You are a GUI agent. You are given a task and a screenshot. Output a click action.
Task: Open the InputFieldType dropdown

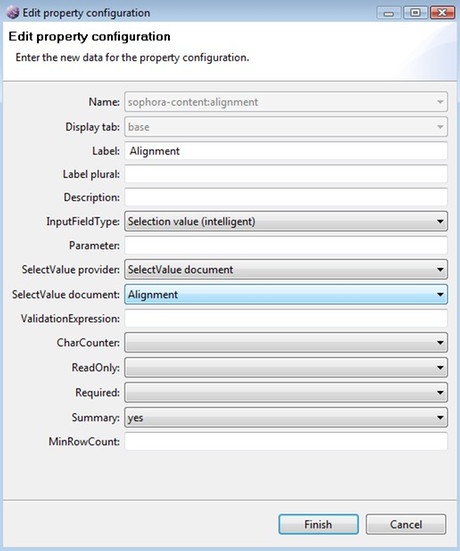286,221
